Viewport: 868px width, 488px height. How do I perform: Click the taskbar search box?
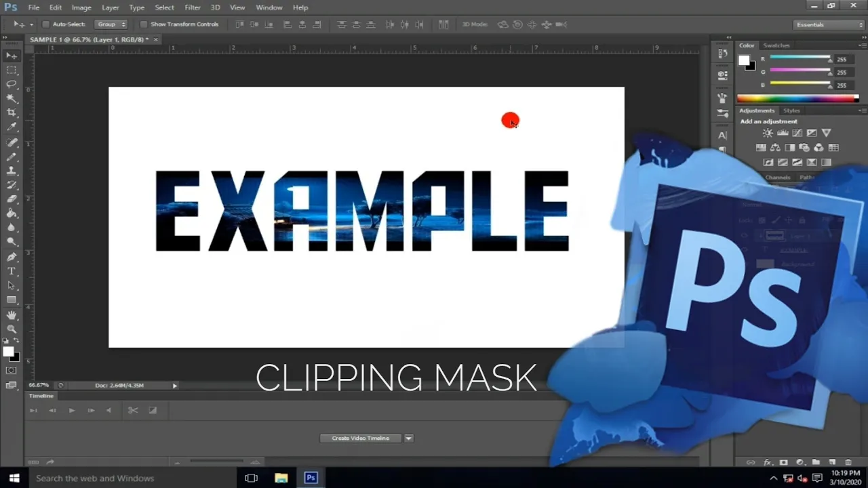132,478
